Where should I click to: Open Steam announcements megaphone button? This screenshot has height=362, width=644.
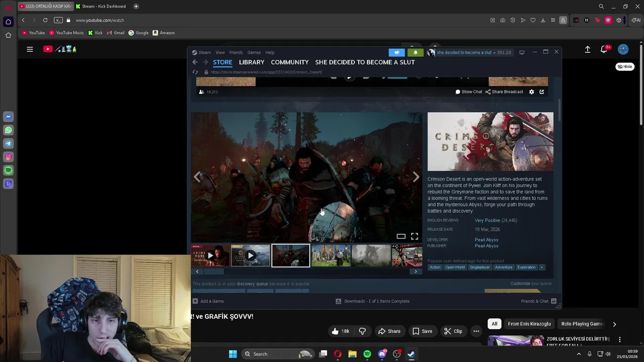point(396,52)
